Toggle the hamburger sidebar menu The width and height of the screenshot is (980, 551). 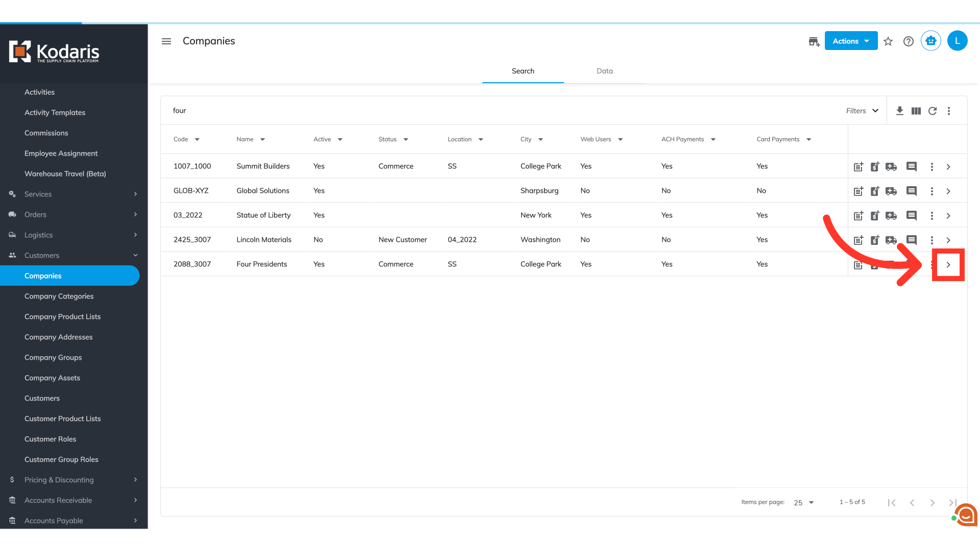click(166, 41)
